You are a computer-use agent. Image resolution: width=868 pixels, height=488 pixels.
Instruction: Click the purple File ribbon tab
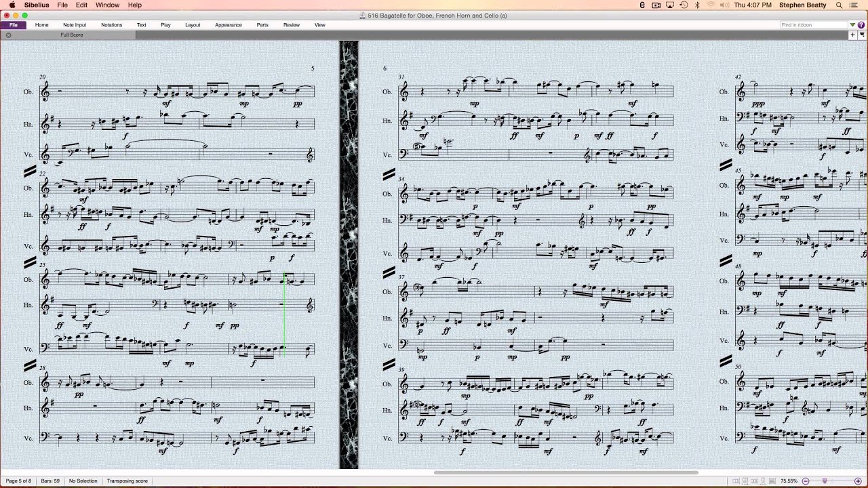14,25
